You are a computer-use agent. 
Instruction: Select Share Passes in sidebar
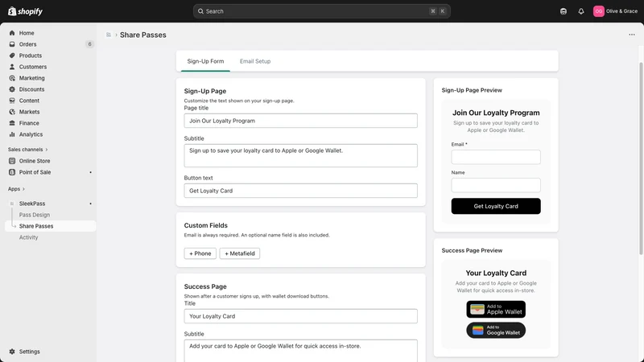tap(51, 226)
